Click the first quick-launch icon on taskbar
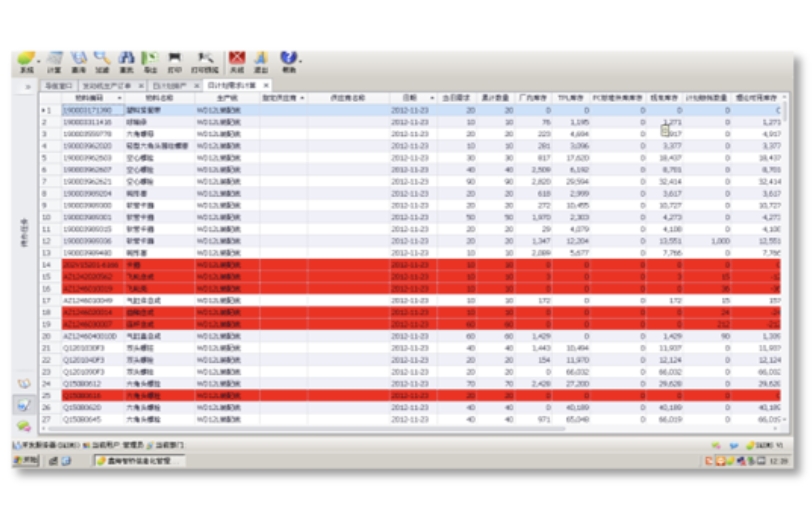Image resolution: width=812 pixels, height=532 pixels. [x=53, y=461]
